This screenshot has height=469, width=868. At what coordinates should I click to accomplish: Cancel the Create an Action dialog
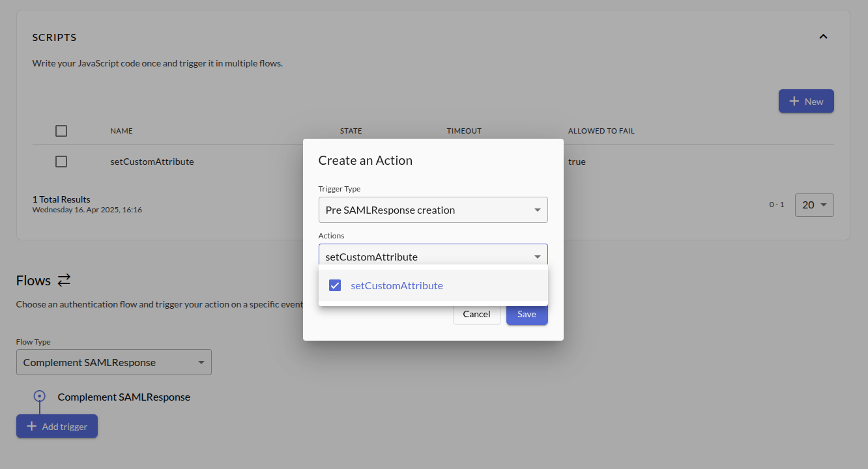coord(476,314)
